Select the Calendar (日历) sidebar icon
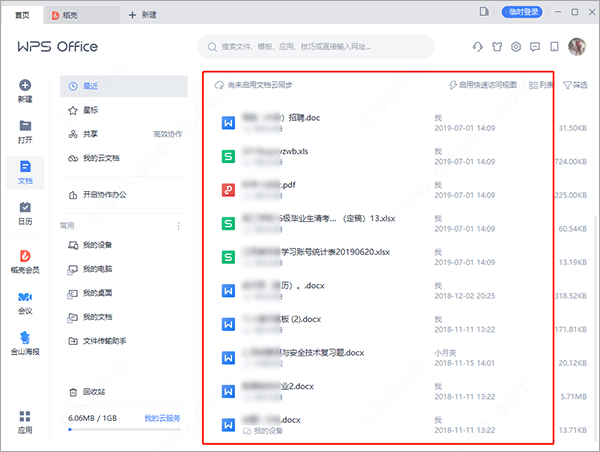The width and height of the screenshot is (600, 452). coord(25,212)
